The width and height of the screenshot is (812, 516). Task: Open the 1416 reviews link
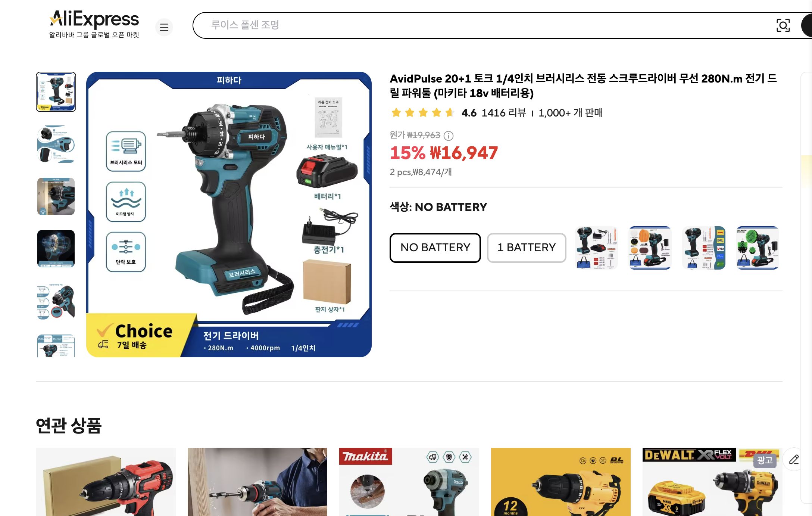(x=504, y=113)
